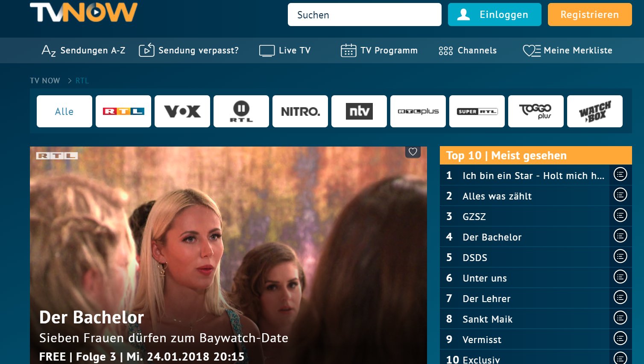The height and width of the screenshot is (364, 644).
Task: Open GZSZ top 10 entry
Action: point(524,216)
